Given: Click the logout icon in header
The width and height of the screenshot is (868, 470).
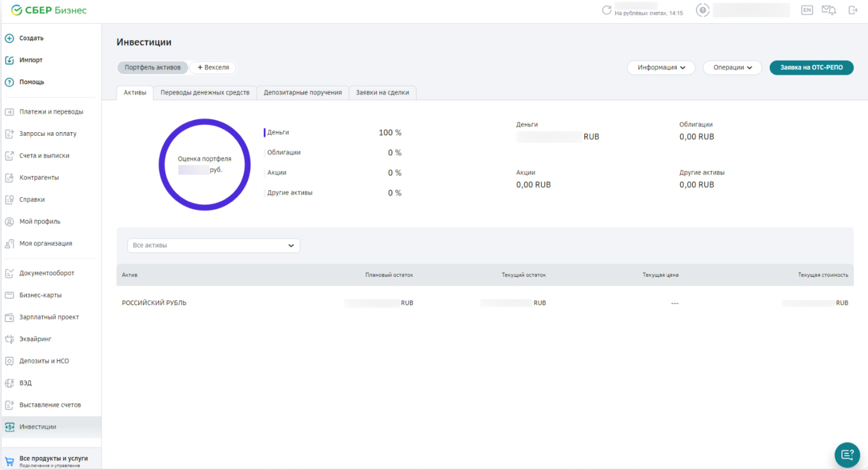Looking at the screenshot, I should (853, 10).
